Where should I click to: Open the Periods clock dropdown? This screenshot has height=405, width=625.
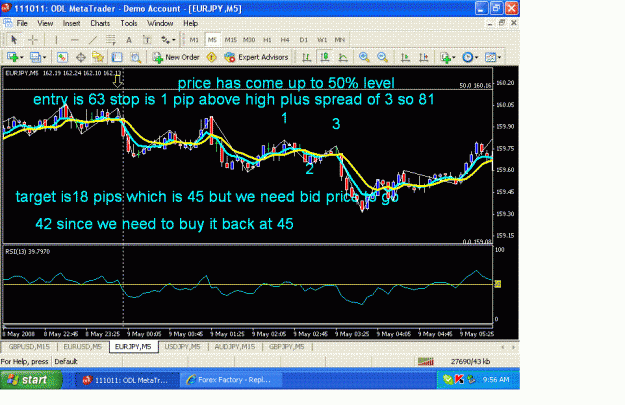point(470,57)
